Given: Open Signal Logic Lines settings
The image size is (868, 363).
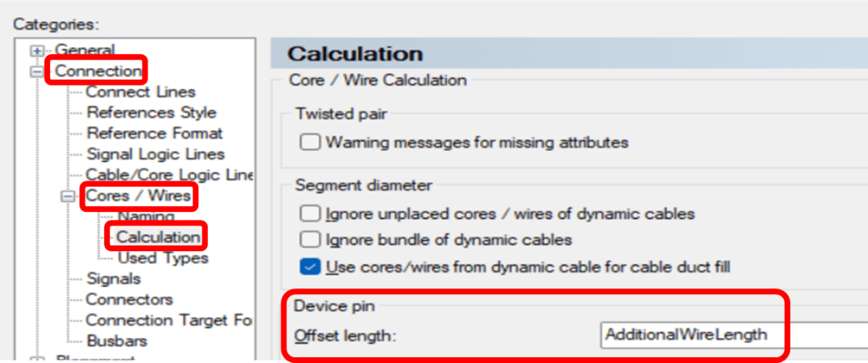Looking at the screenshot, I should [x=155, y=154].
